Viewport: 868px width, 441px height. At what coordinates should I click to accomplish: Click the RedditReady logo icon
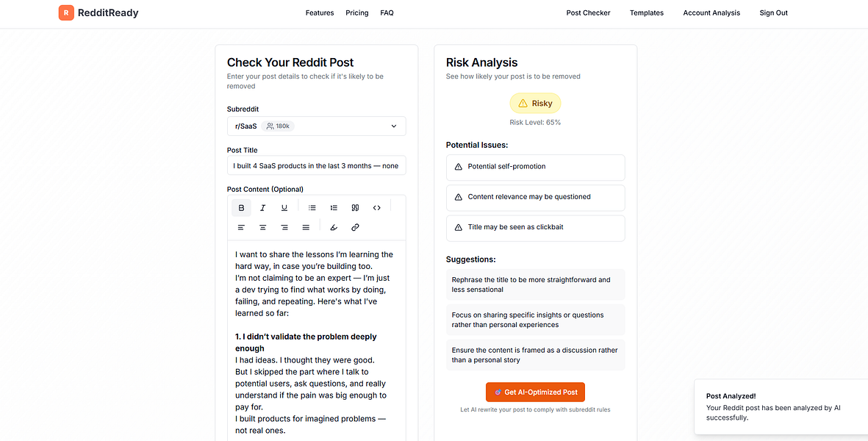66,12
